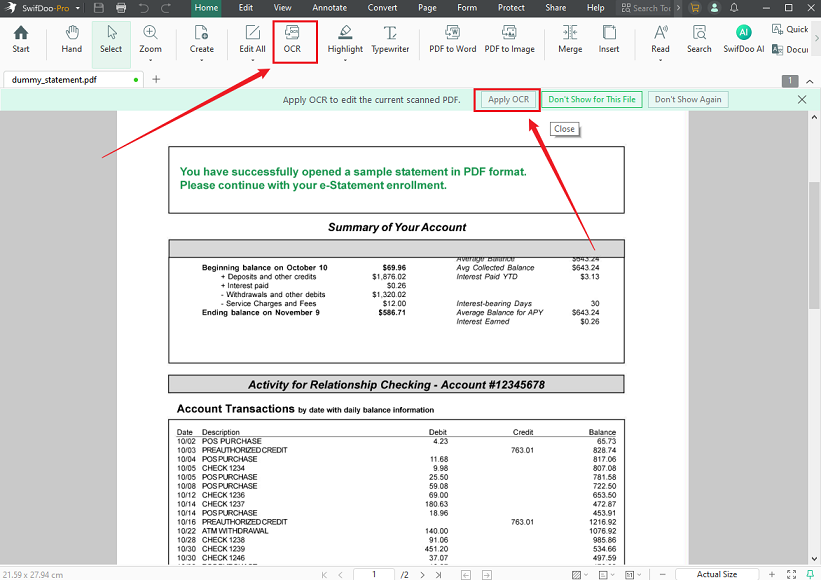Convert with PDF to Word
This screenshot has width=821, height=580.
tap(452, 39)
